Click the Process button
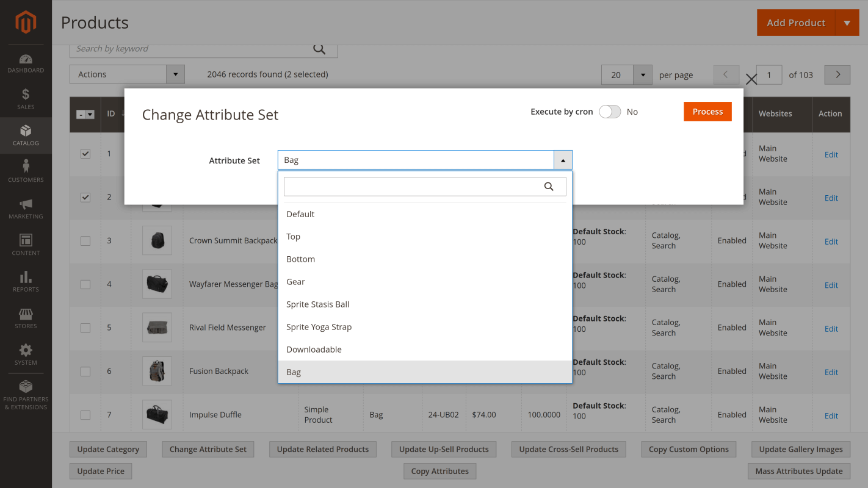The image size is (868, 488). (x=707, y=112)
